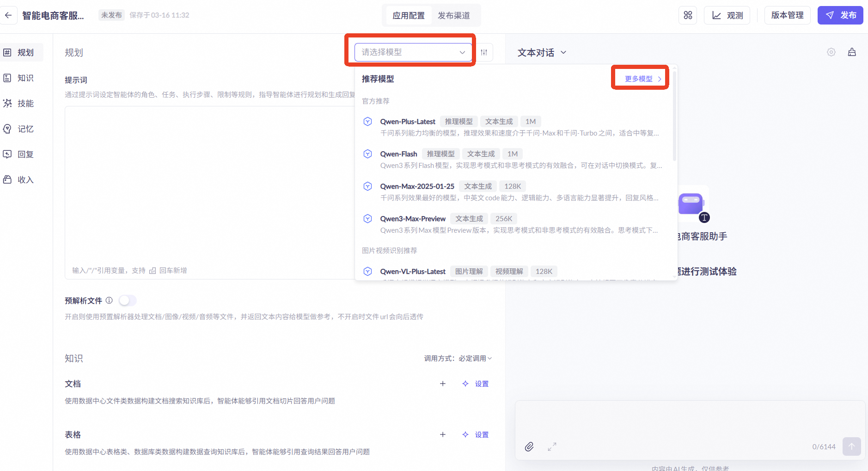This screenshot has height=471, width=868.
Task: Show info for 预解析文件
Action: click(x=109, y=300)
